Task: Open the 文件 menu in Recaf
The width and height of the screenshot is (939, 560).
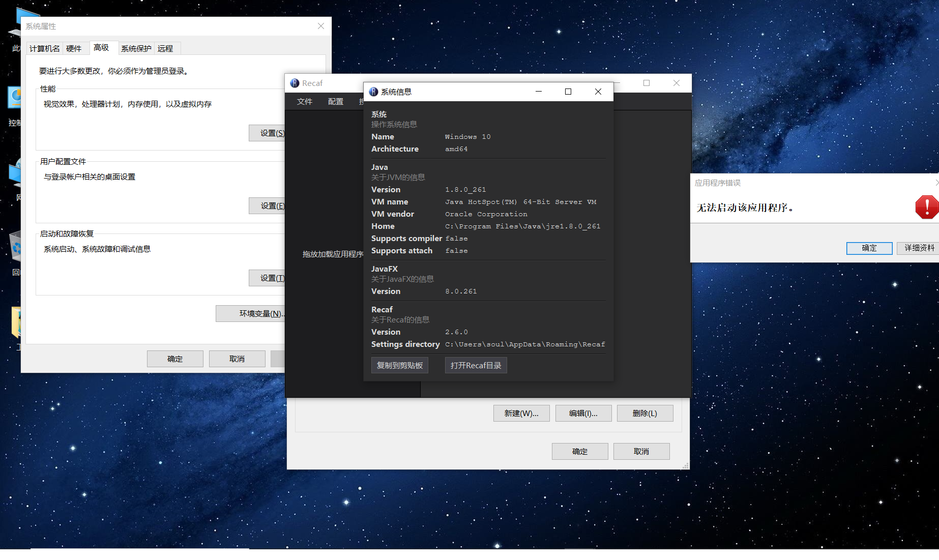Action: (305, 101)
